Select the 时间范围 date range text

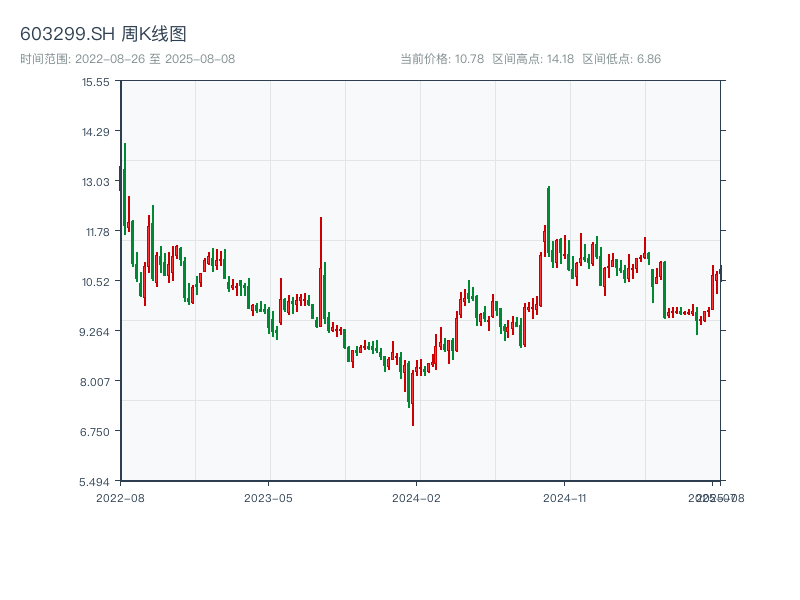pyautogui.click(x=128, y=59)
